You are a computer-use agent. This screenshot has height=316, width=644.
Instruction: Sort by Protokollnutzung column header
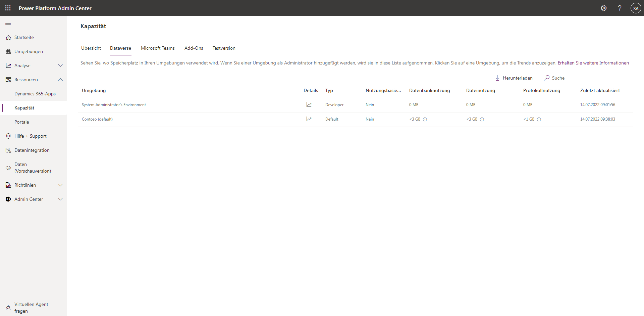click(542, 90)
